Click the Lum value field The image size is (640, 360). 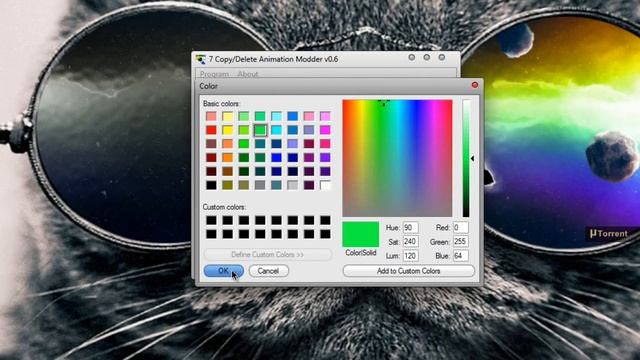tap(410, 256)
